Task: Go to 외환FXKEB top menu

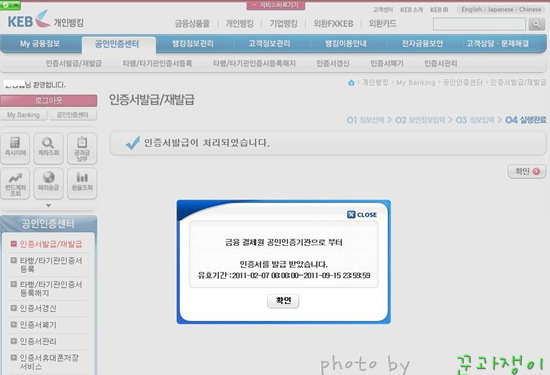Action: (333, 24)
